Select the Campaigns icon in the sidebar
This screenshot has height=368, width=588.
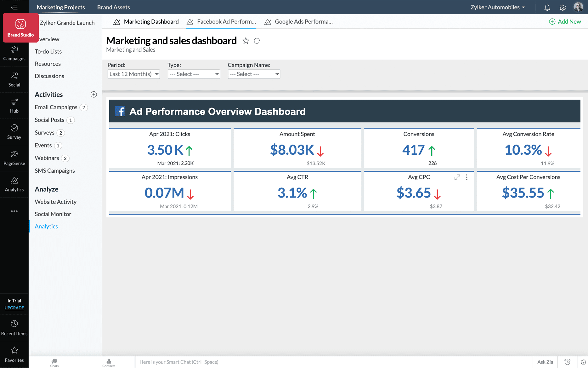pyautogui.click(x=14, y=53)
